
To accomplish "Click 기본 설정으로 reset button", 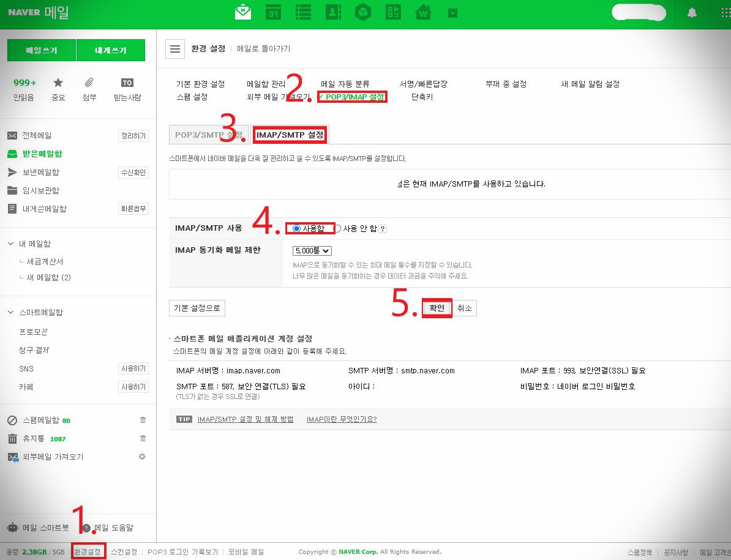I will 197,308.
